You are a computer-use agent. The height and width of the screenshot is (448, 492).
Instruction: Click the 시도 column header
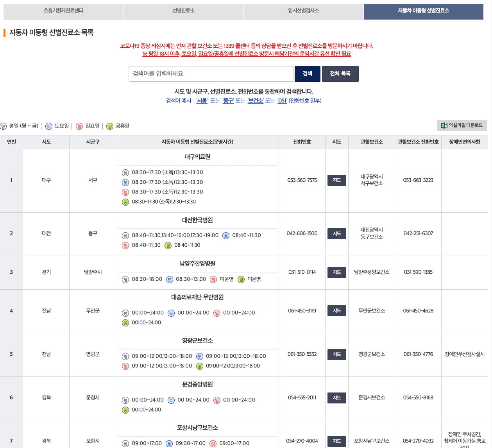46,142
